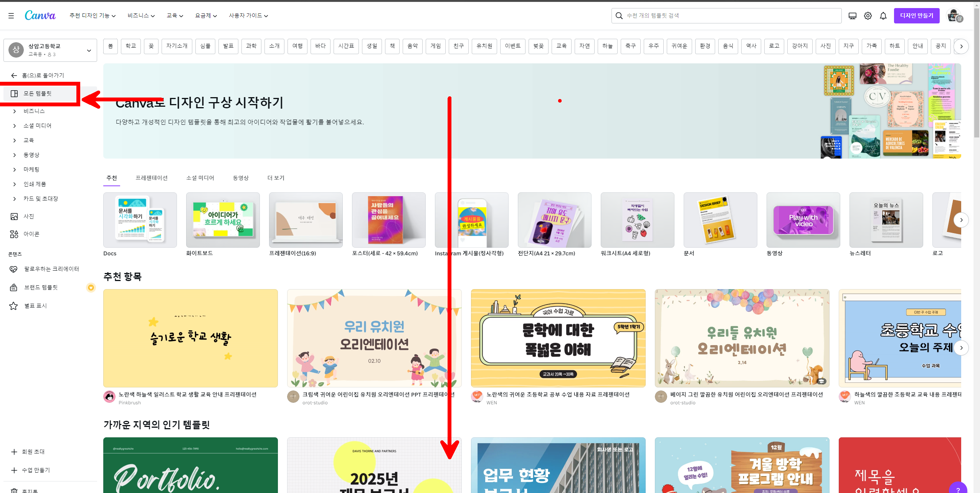
Task: Click the 디자인 만들기 button
Action: (x=916, y=16)
